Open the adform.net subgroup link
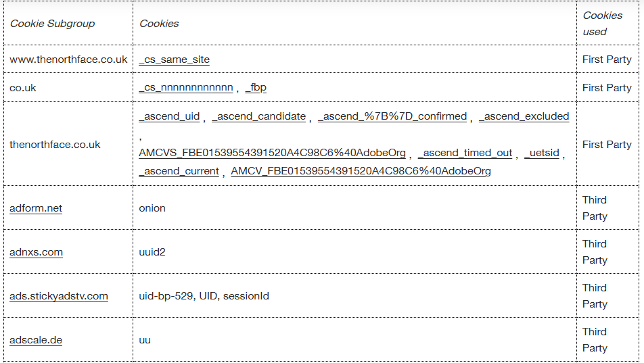The width and height of the screenshot is (644, 363). pyautogui.click(x=36, y=208)
